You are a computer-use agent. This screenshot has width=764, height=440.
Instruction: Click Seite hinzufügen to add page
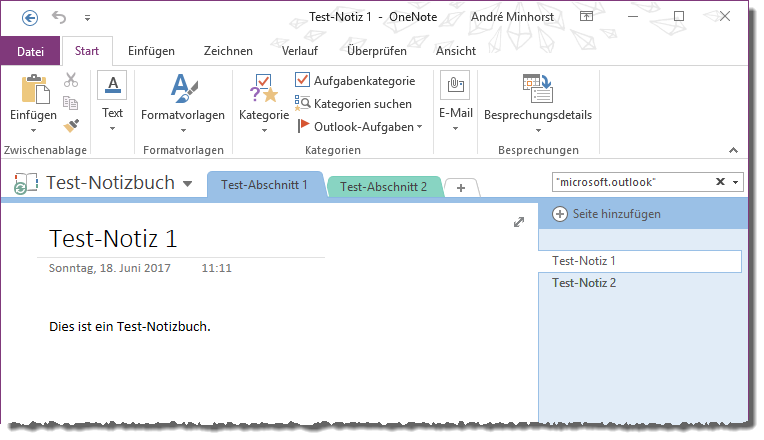pyautogui.click(x=607, y=214)
